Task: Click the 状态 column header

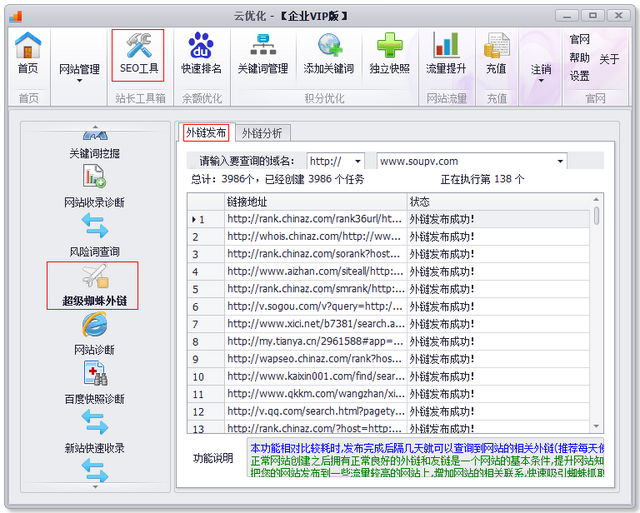Action: pyautogui.click(x=498, y=202)
